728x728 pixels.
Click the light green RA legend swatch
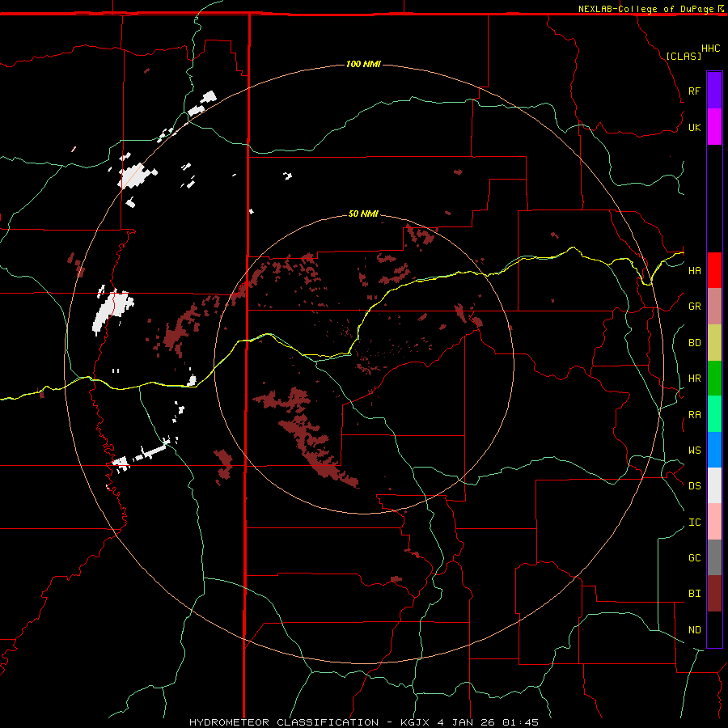point(714,414)
